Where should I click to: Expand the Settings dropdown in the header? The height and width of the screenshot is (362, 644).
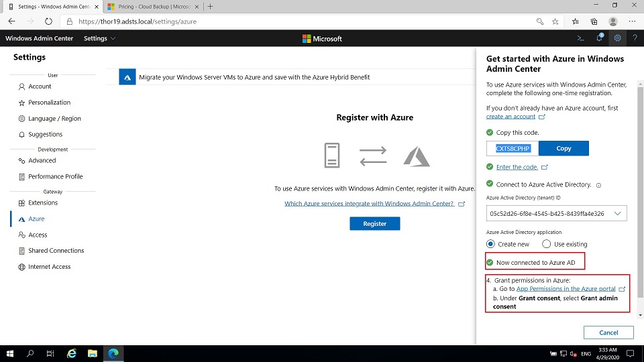(99, 38)
